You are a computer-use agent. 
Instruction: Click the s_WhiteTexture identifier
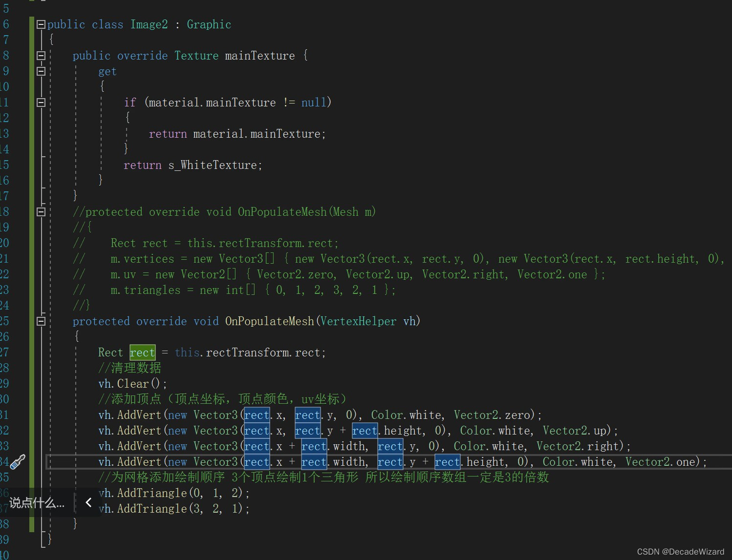214,165
